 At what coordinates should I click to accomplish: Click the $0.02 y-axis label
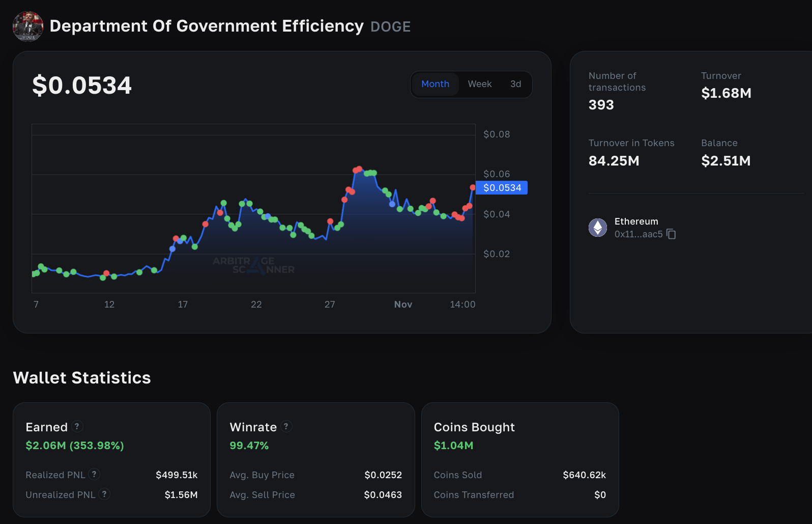coord(497,254)
